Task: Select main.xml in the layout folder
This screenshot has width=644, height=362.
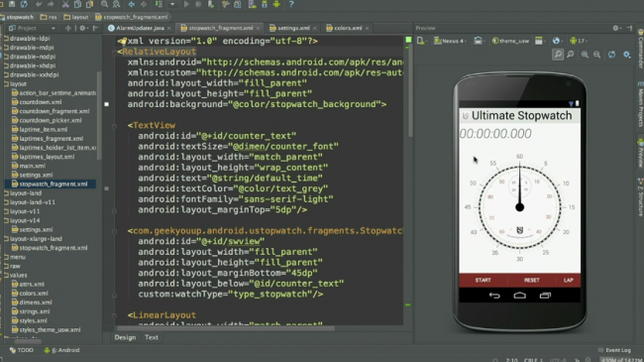Action: click(29, 166)
